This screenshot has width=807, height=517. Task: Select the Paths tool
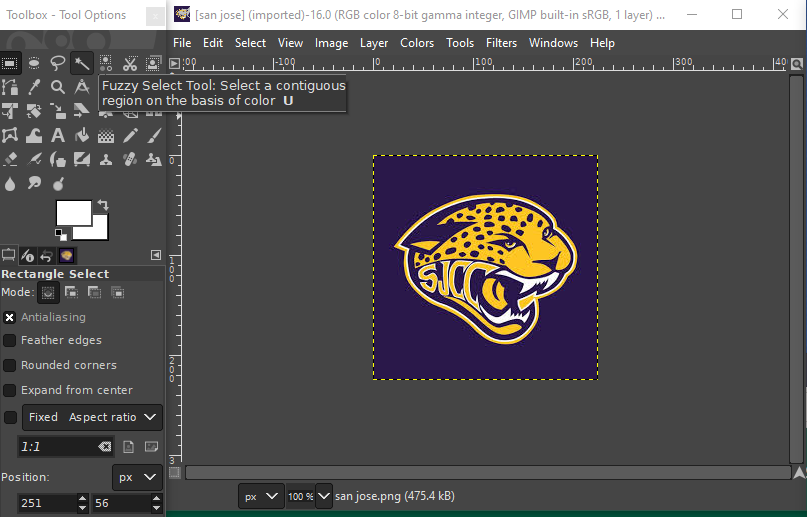(10, 87)
